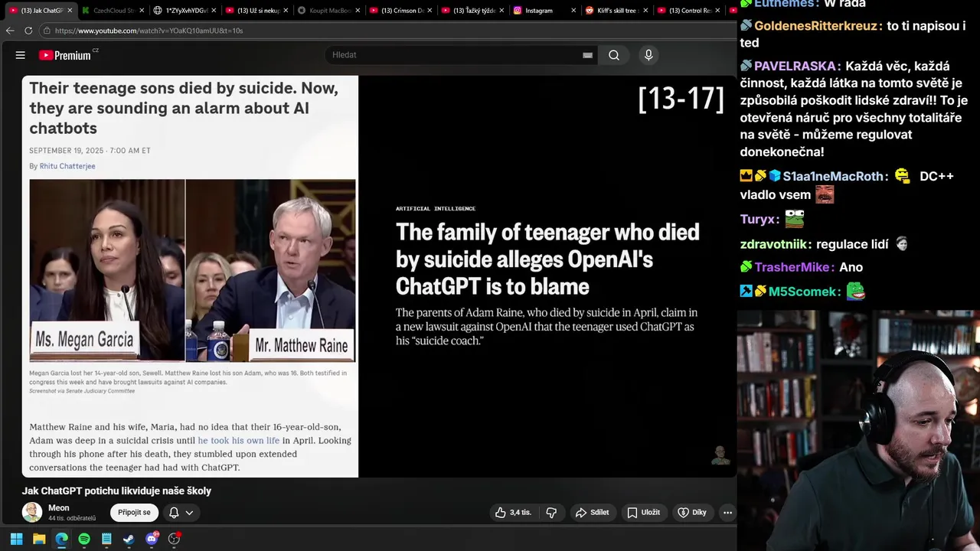Join the channel with Připojit se
The image size is (980, 551).
pyautogui.click(x=134, y=513)
